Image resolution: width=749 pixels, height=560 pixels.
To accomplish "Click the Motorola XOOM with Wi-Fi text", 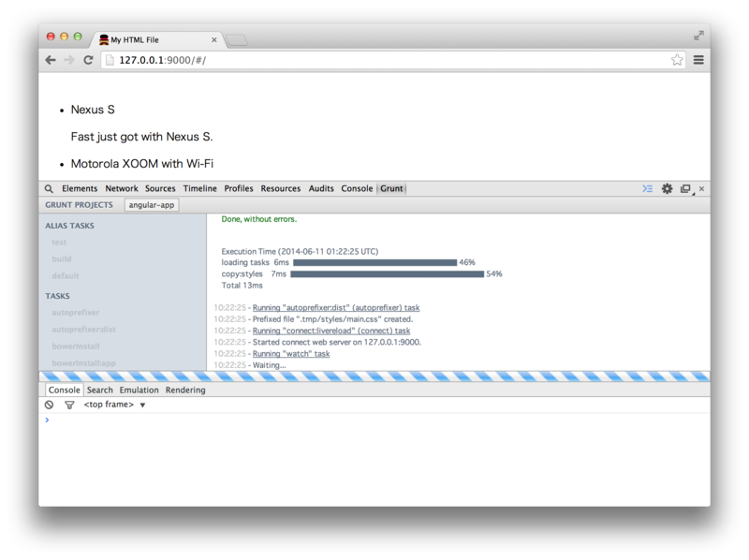I will click(142, 164).
